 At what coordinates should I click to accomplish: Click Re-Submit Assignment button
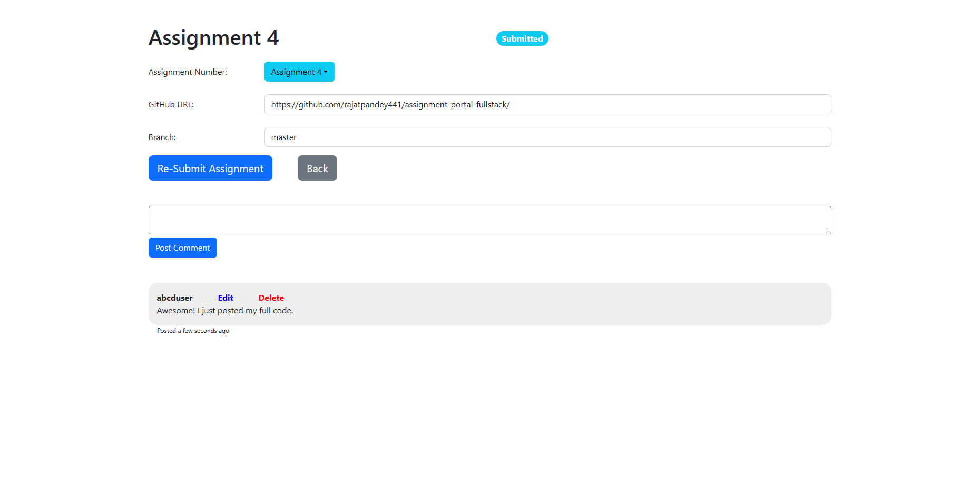(210, 168)
